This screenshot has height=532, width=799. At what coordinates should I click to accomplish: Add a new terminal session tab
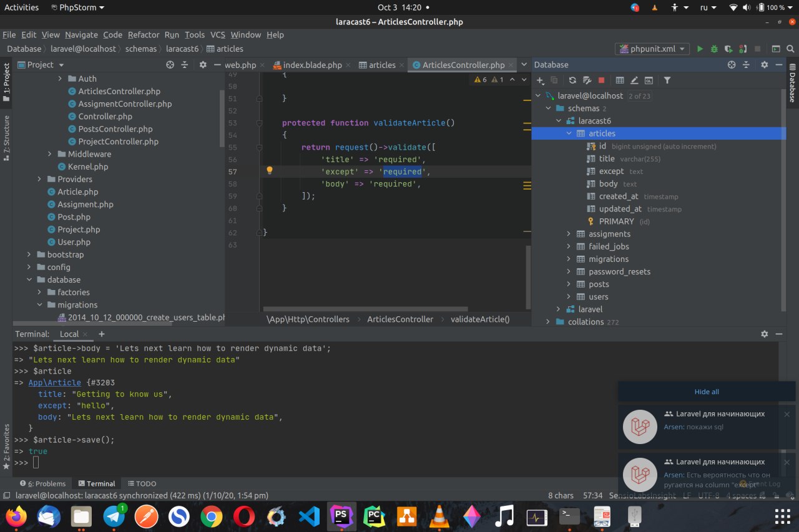(x=101, y=334)
